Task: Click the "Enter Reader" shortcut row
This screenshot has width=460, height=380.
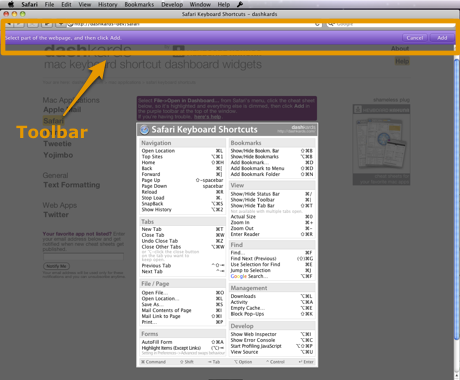Action: pyautogui.click(x=272, y=234)
